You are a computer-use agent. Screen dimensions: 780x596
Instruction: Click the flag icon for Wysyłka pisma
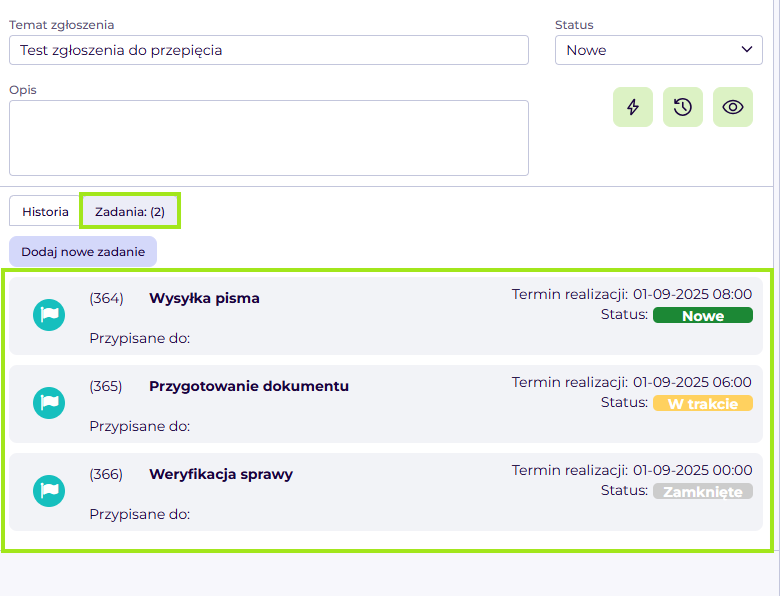pyautogui.click(x=49, y=315)
